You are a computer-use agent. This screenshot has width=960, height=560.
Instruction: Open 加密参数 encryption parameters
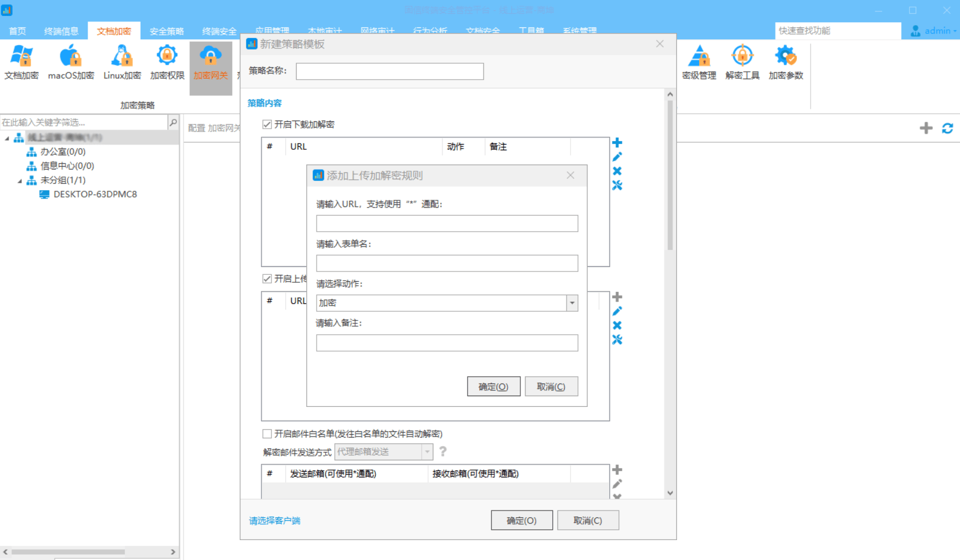pyautogui.click(x=785, y=63)
